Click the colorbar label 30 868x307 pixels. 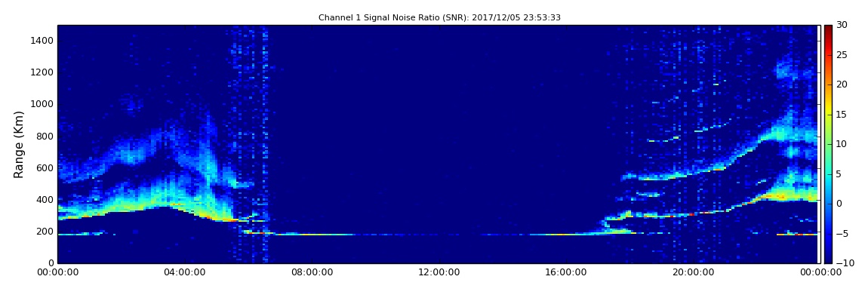pos(842,25)
